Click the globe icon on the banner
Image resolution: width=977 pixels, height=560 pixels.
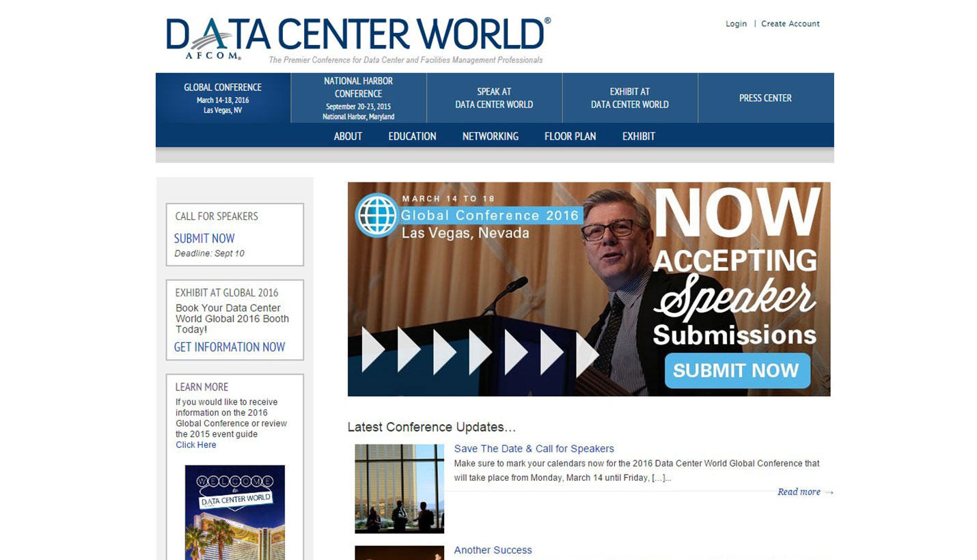[376, 216]
